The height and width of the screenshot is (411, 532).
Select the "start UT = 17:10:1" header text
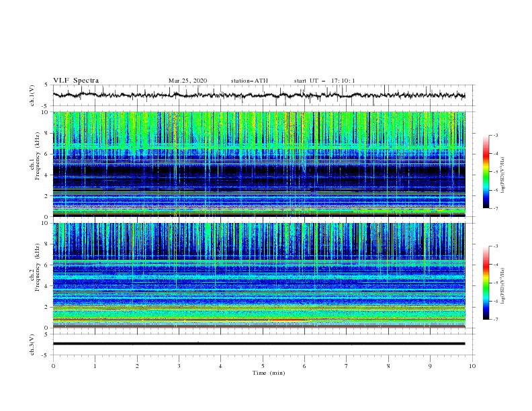click(324, 81)
